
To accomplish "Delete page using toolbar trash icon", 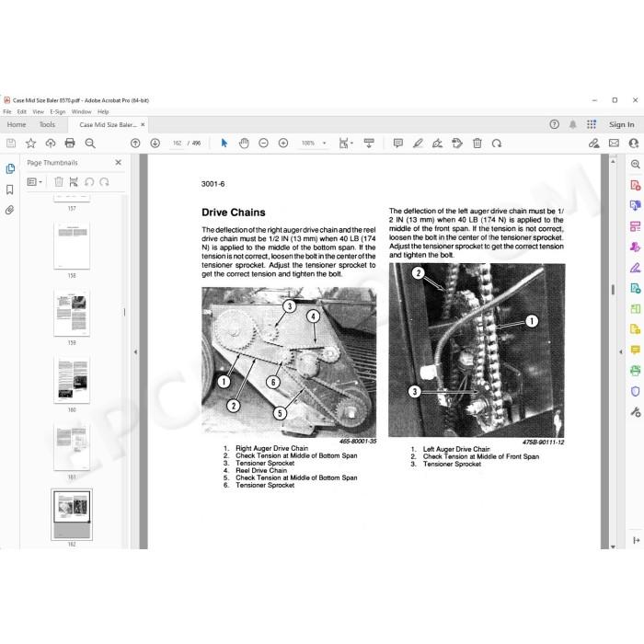I will click(x=477, y=143).
